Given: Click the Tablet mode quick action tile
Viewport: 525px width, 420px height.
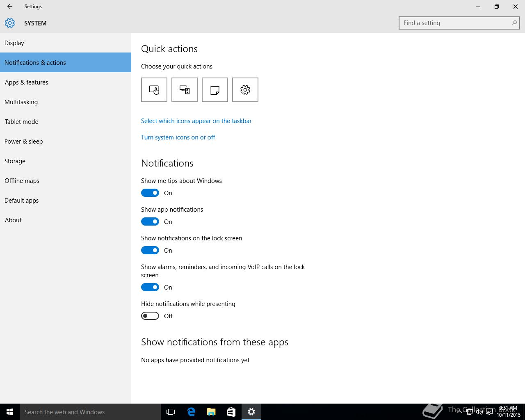Looking at the screenshot, I should (x=154, y=90).
